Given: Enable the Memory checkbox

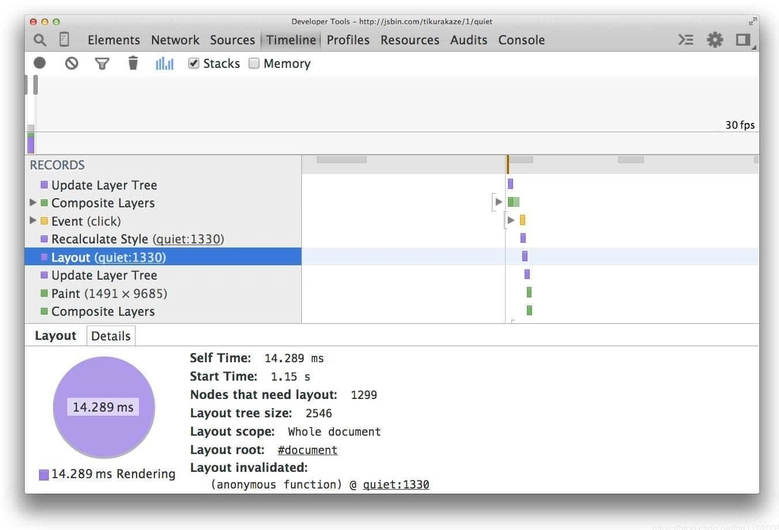Looking at the screenshot, I should (254, 63).
